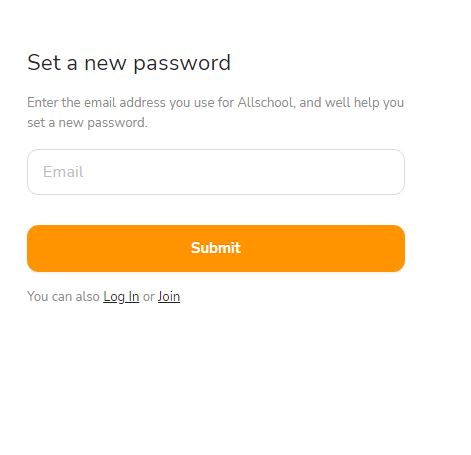Click the 'Enter the email address' description text
471x455 pixels.
coord(215,112)
